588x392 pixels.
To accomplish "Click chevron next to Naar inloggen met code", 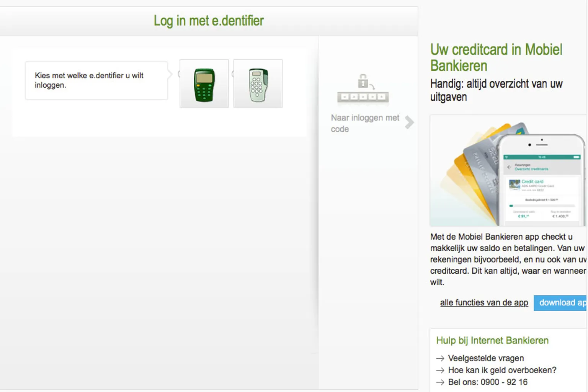I will pos(409,122).
